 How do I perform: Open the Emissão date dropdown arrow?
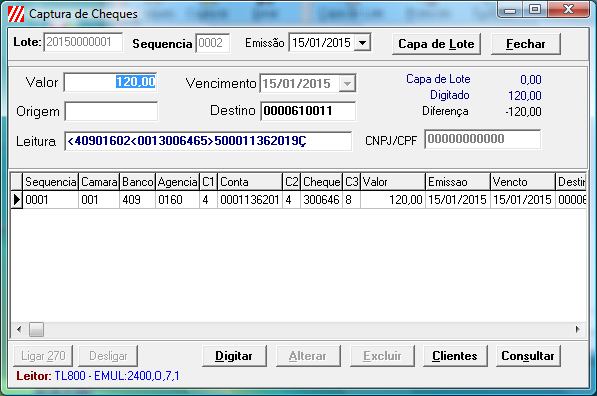tap(362, 43)
